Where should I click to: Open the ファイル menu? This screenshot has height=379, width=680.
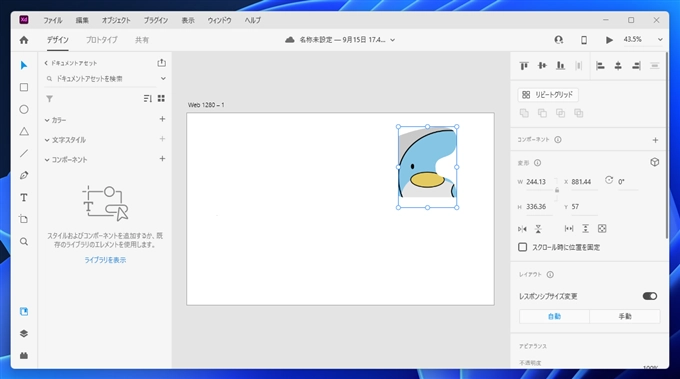pos(52,20)
